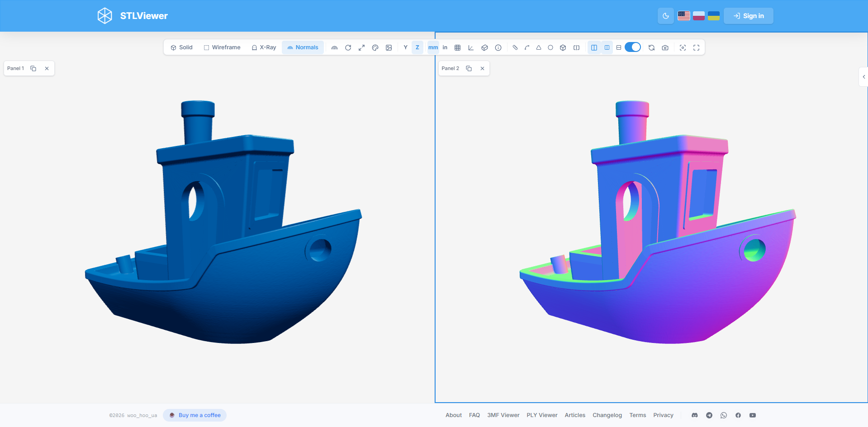
Task: Open the model info icon
Action: pyautogui.click(x=498, y=47)
